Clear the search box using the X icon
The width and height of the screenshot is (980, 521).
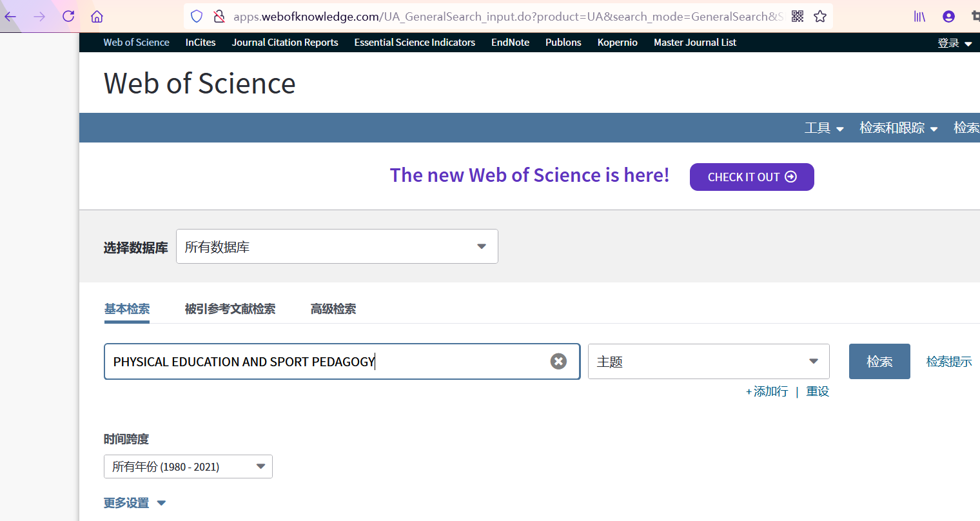(x=558, y=361)
